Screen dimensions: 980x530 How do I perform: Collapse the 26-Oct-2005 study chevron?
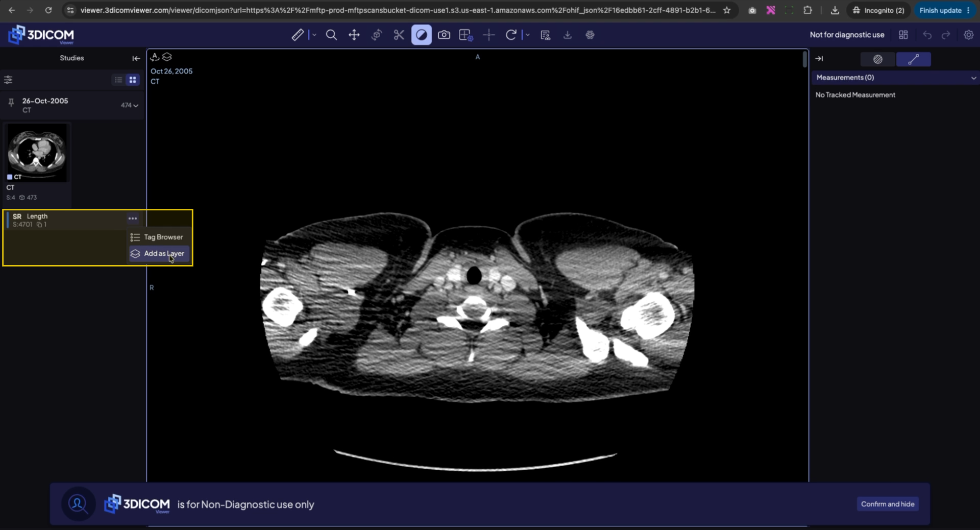click(x=135, y=106)
